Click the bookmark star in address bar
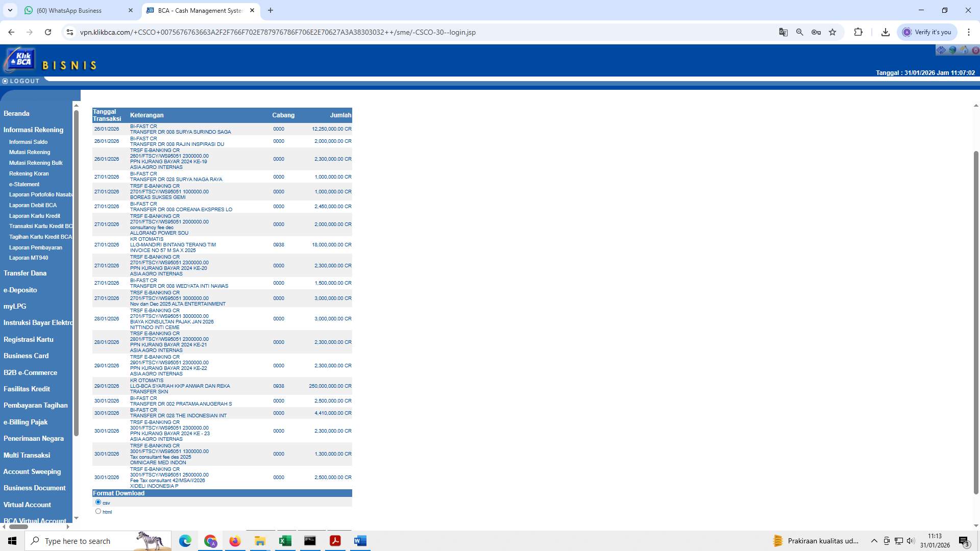This screenshot has width=980, height=551. [832, 32]
